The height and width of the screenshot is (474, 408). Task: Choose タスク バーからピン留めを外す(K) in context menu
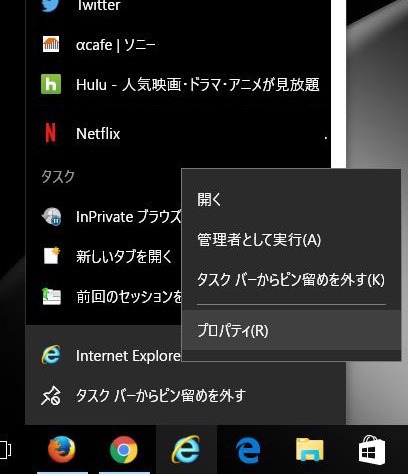pos(291,280)
